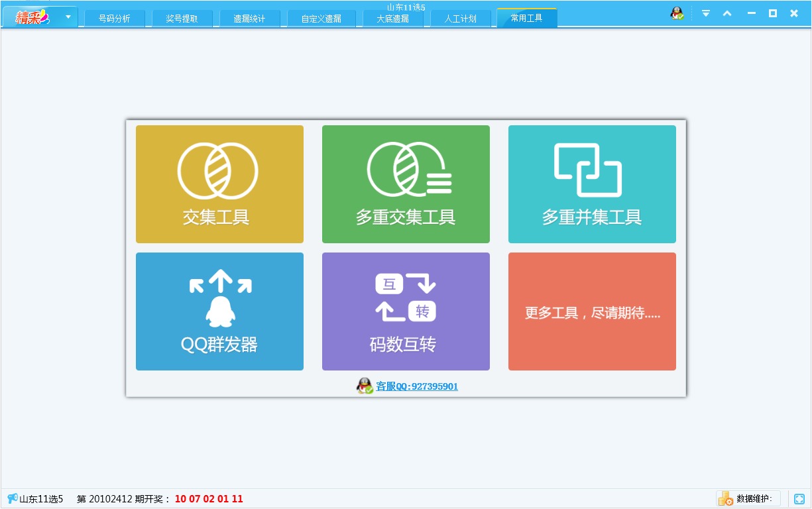Viewport: 812px width, 509px height.
Task: Switch to the 号码分析 tab
Action: [115, 19]
